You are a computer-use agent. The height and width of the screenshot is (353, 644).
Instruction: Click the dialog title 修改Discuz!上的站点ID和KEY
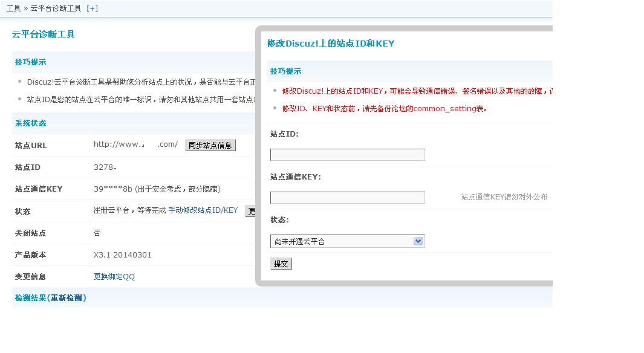coord(331,44)
